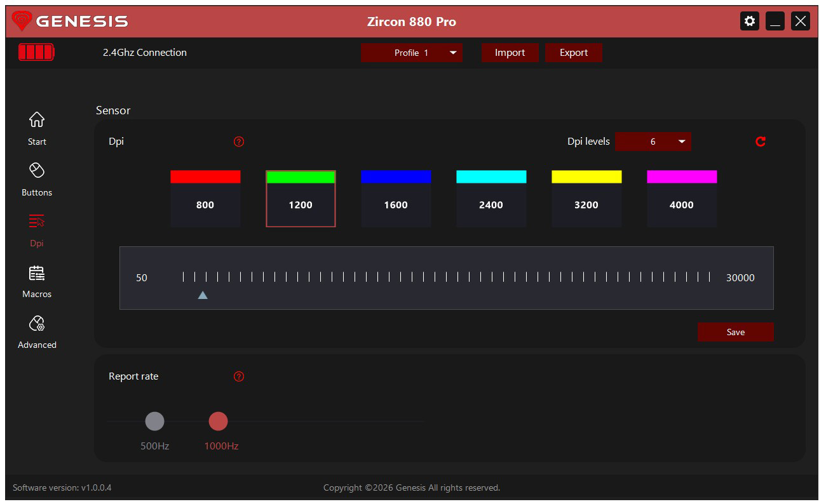Click the Genesis logo icon
This screenshot has height=504, width=819.
coord(22,22)
